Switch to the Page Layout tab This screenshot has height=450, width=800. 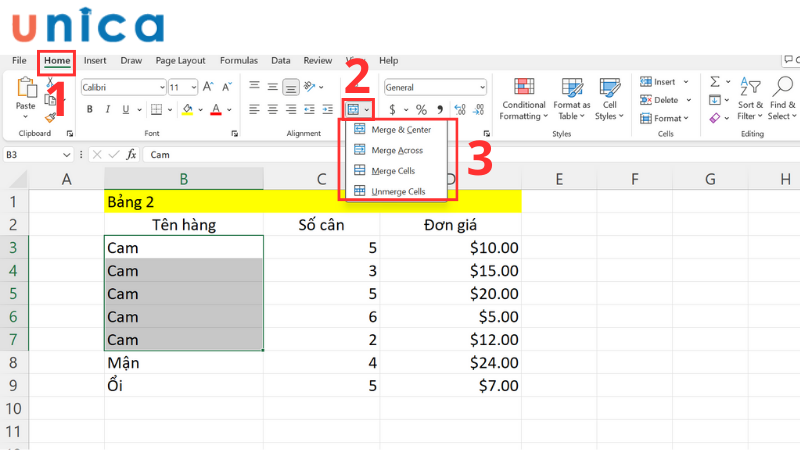coord(180,60)
